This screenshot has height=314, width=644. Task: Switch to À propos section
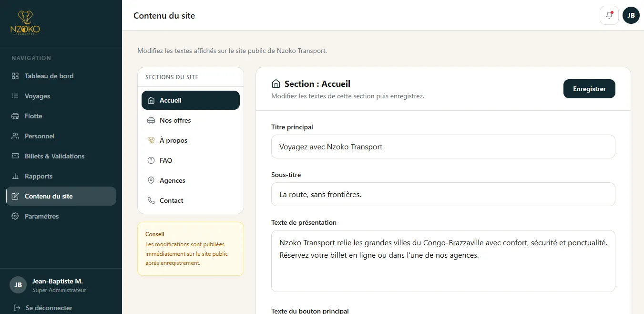[x=191, y=140]
